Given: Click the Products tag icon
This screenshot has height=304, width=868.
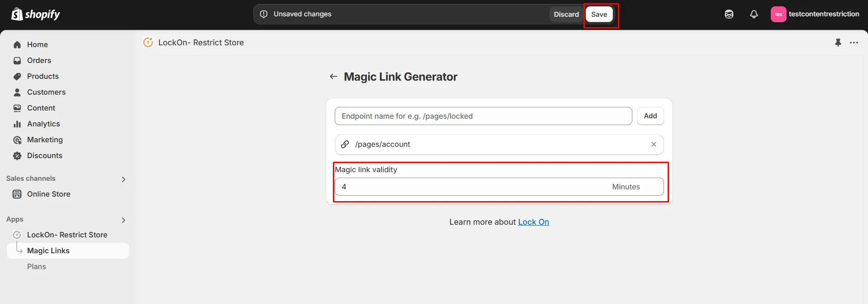Looking at the screenshot, I should point(17,76).
